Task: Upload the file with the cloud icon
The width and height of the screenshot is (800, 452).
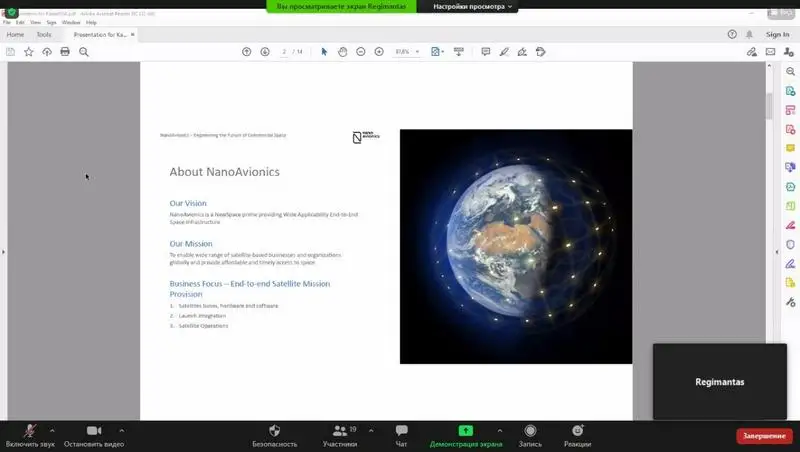Action: [47, 52]
